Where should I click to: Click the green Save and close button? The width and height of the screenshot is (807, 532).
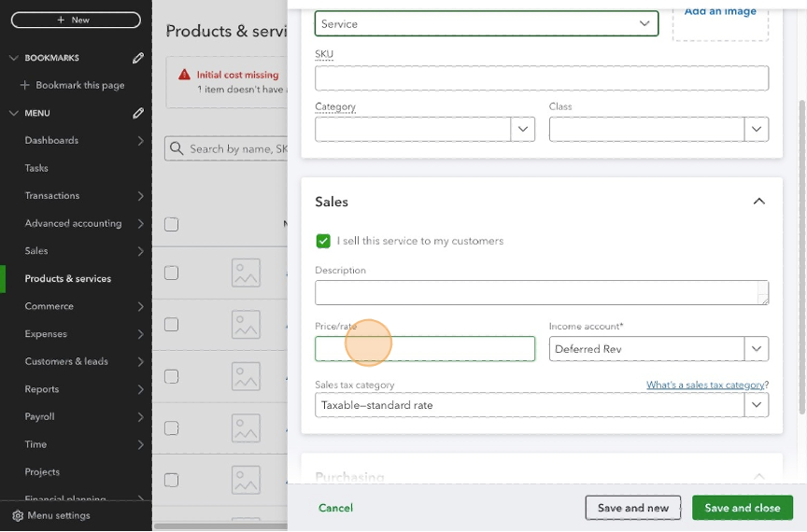pyautogui.click(x=742, y=508)
